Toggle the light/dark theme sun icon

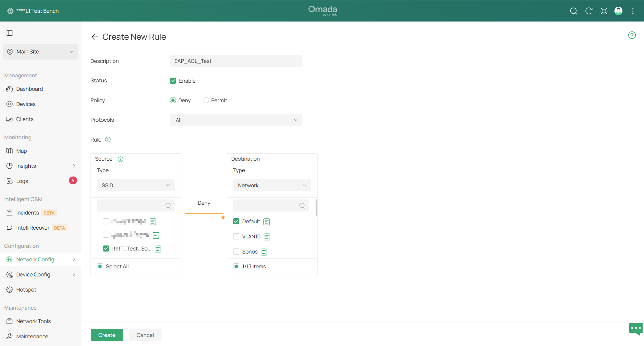pos(604,11)
